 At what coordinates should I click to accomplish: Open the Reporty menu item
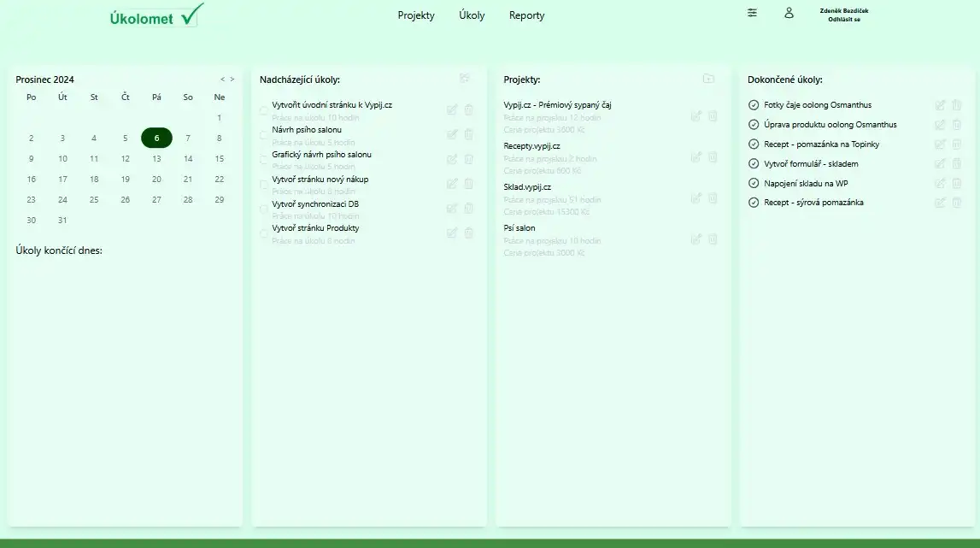pyautogui.click(x=526, y=15)
